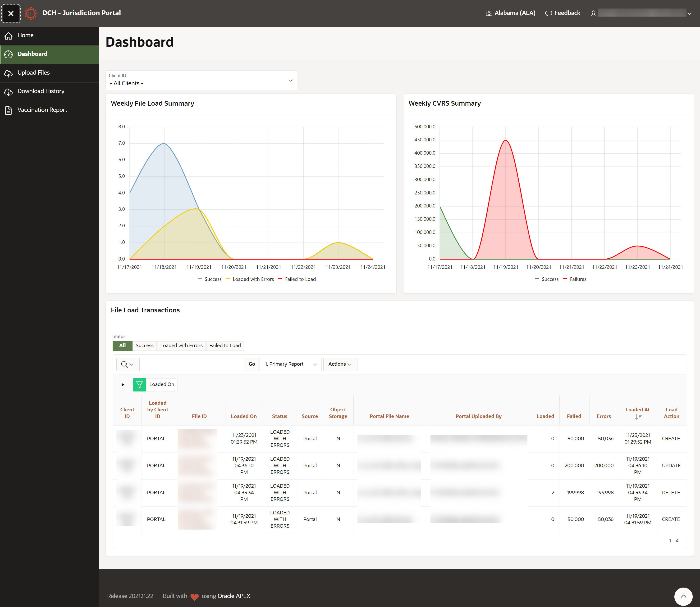700x607 pixels.
Task: Select the Success status filter
Action: [x=144, y=346]
